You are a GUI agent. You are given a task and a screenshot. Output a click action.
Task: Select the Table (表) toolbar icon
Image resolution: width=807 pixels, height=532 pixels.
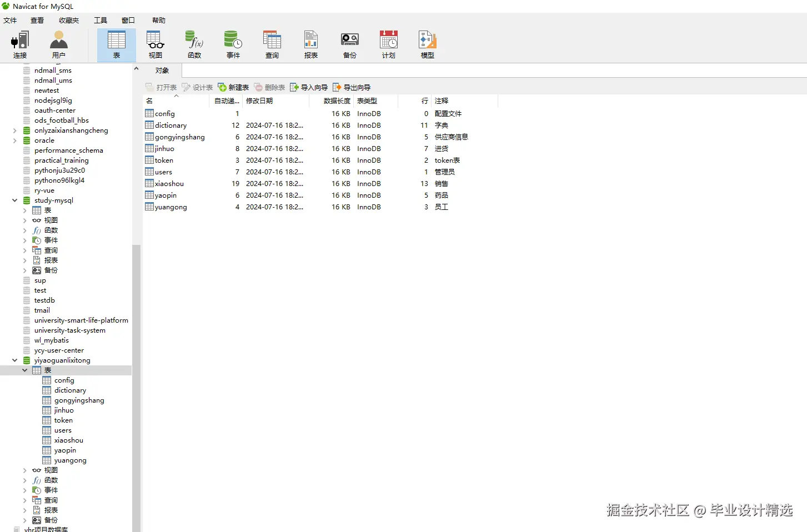[x=117, y=45]
